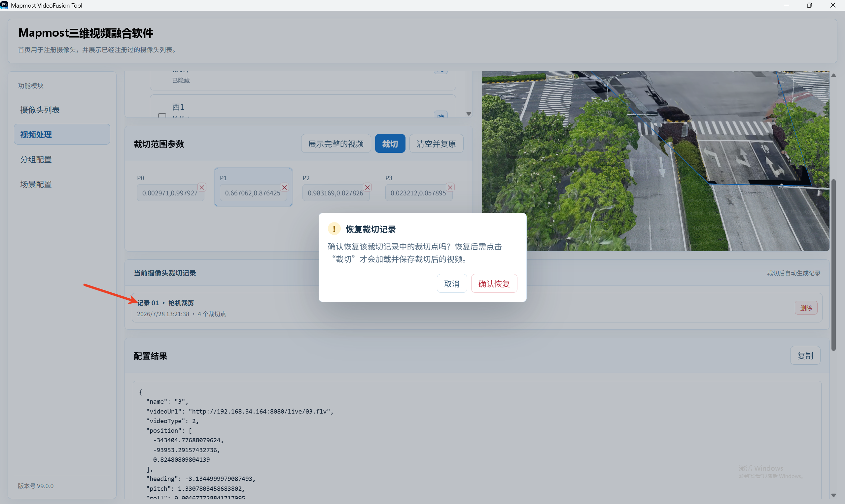This screenshot has height=504, width=845.
Task: Click the main page scrollbar thumb
Action: pyautogui.click(x=833, y=265)
